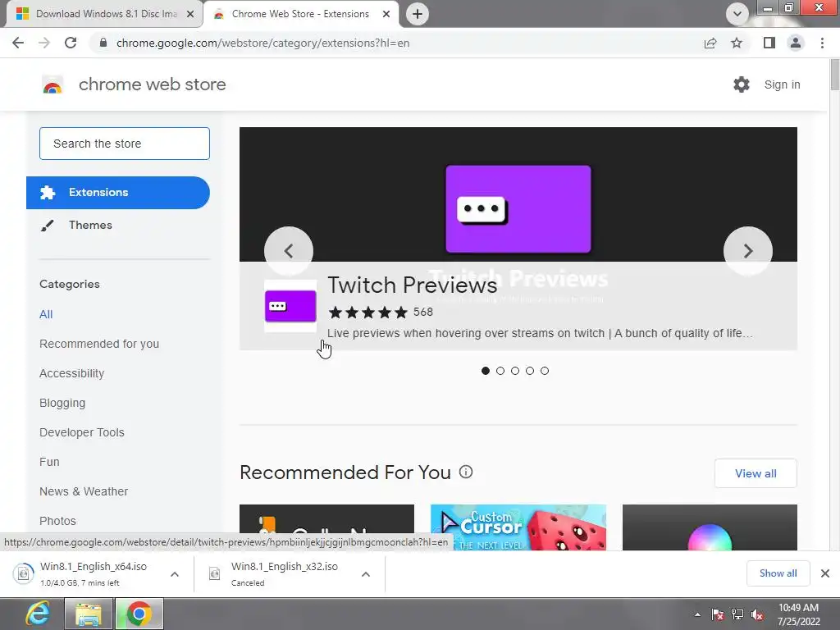Open the Custom Cursor extension card
The width and height of the screenshot is (840, 630).
tap(518, 527)
